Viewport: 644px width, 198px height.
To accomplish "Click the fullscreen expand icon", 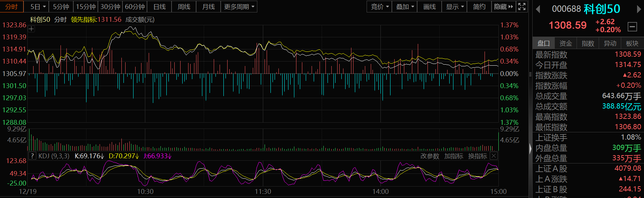I will [522, 7].
